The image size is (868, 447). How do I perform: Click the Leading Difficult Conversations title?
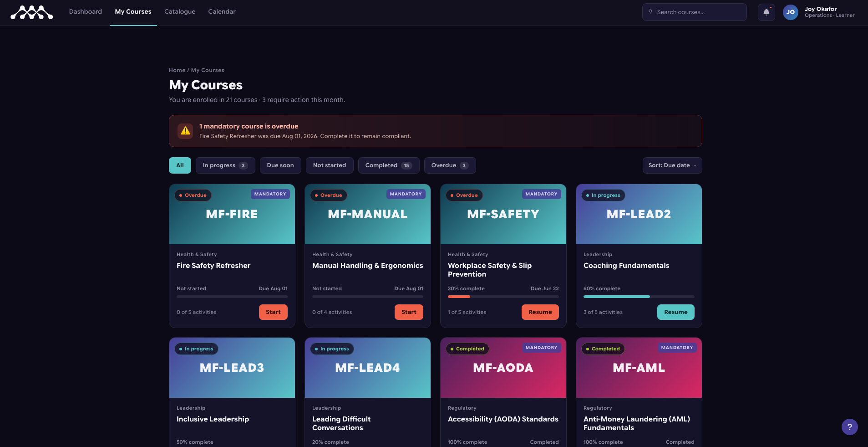tap(341, 423)
